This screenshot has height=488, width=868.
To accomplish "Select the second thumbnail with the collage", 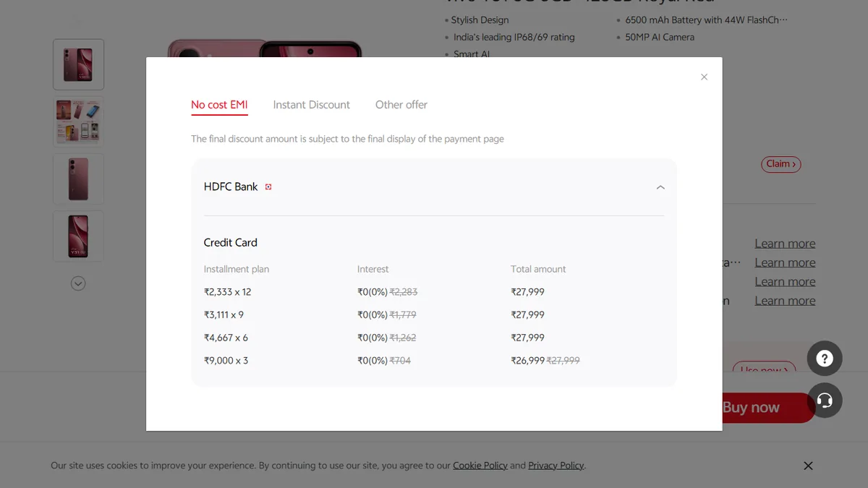I will click(x=78, y=121).
